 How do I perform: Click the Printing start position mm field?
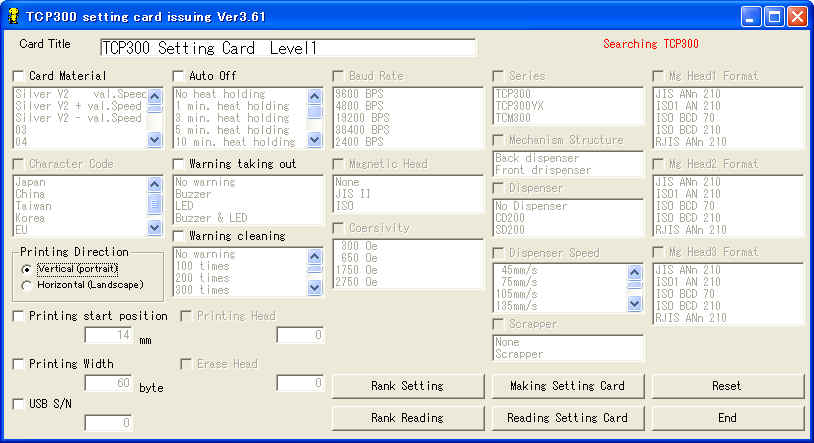(x=108, y=335)
